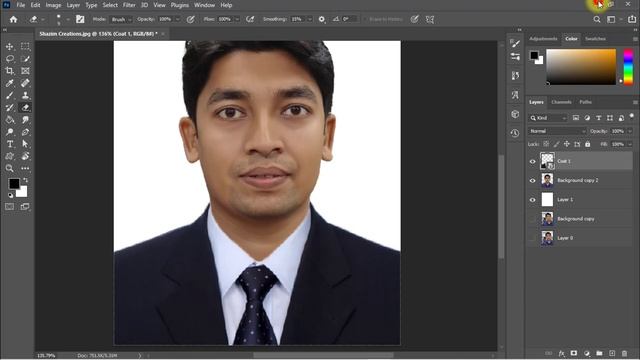
Task: Select the Zoom tool
Action: pos(9,168)
